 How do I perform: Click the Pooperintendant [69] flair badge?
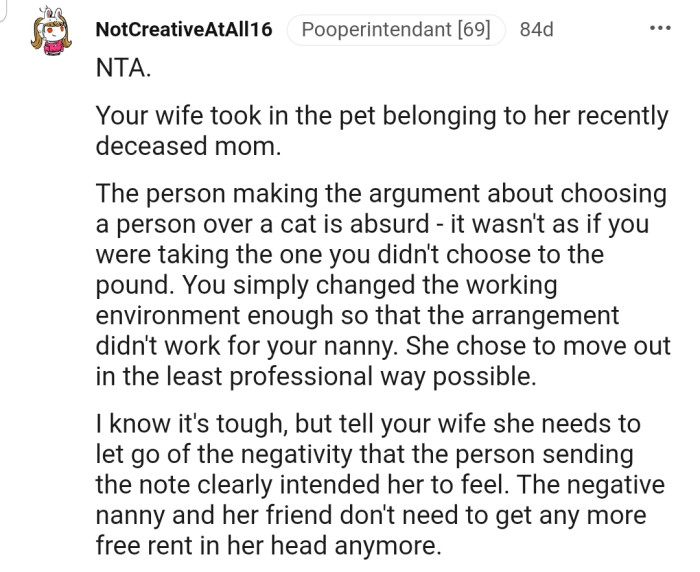tap(396, 29)
